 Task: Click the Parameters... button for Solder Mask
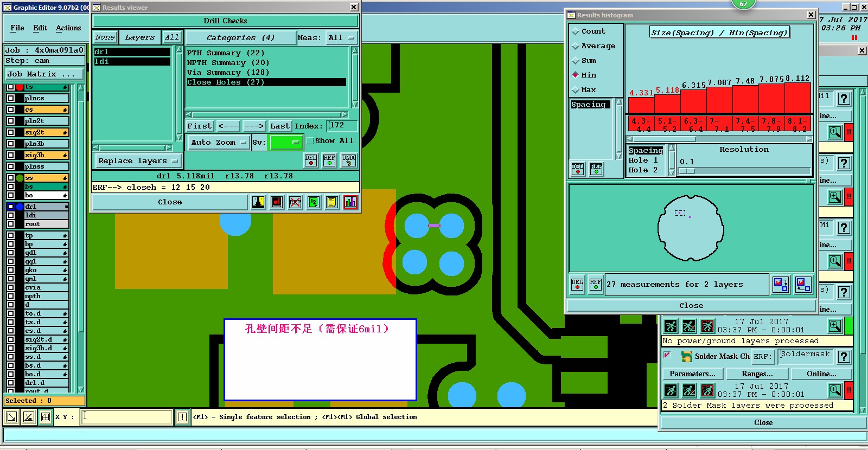[692, 374]
